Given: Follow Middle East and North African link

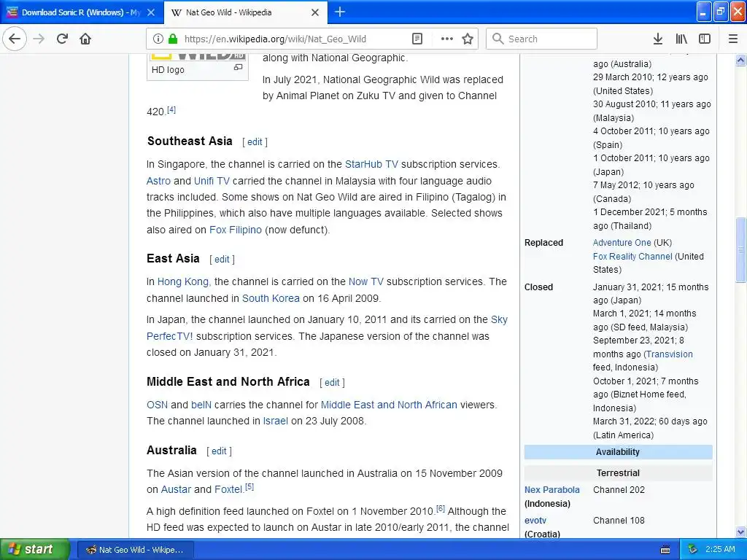Looking at the screenshot, I should pyautogui.click(x=389, y=405).
